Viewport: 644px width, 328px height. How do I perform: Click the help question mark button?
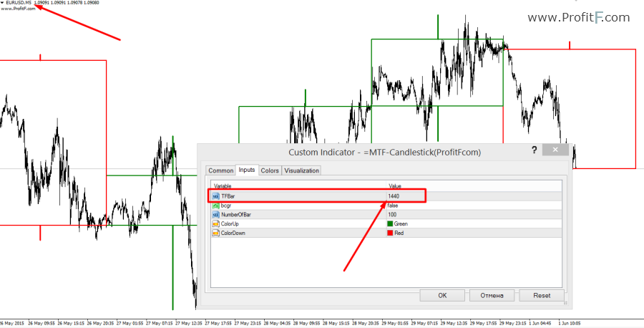point(535,150)
